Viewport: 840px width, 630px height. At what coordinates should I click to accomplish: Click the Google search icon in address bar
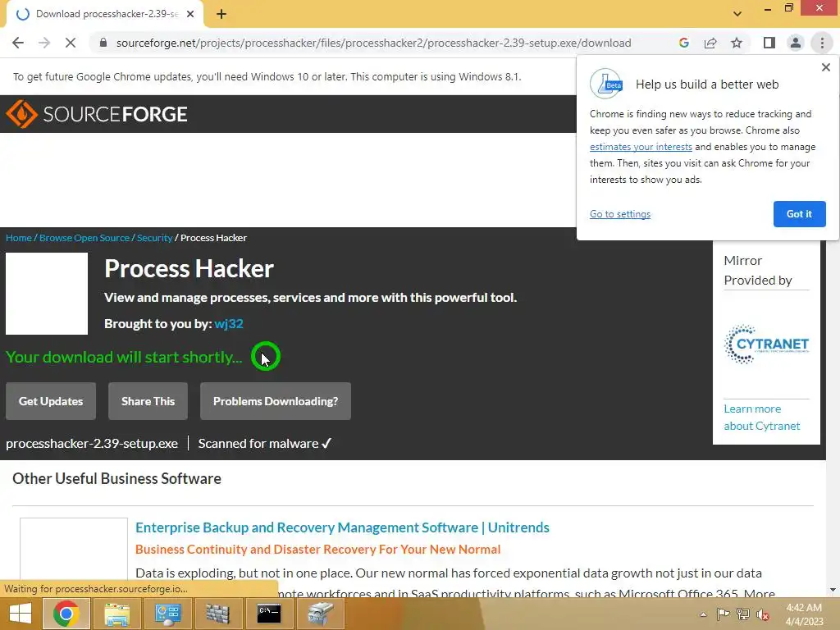[684, 43]
